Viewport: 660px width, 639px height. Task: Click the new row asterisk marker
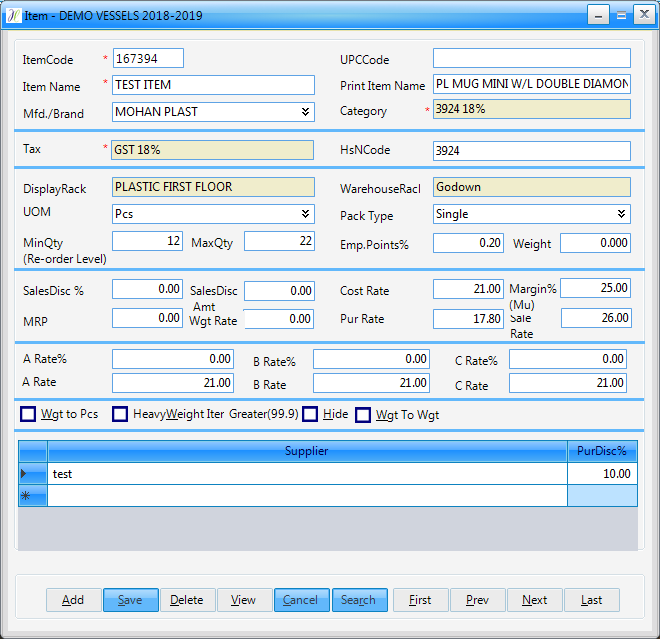pyautogui.click(x=25, y=495)
